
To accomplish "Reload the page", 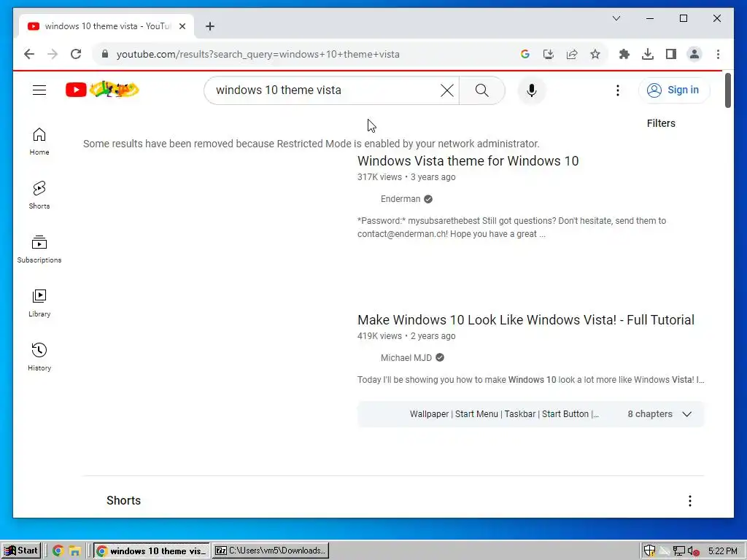I will [x=76, y=54].
